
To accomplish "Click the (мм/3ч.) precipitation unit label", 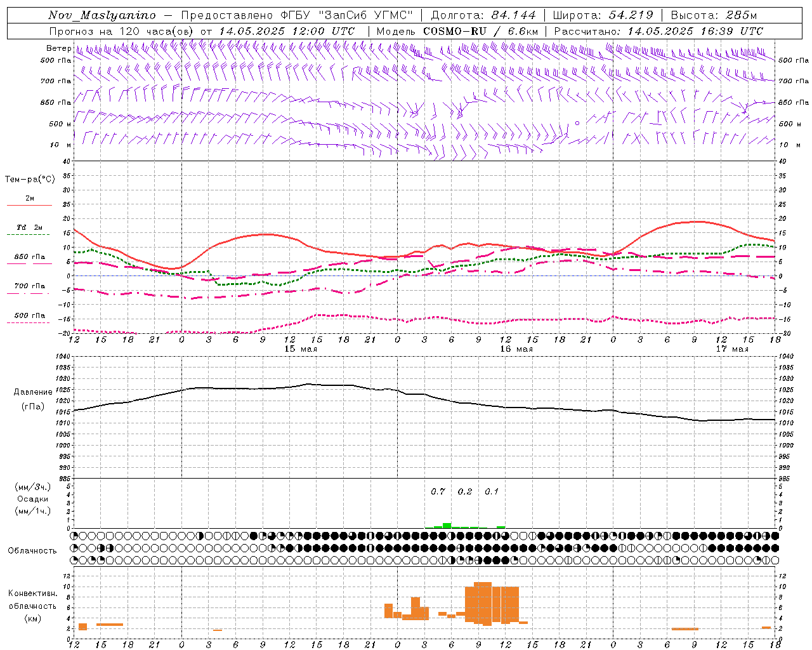I will pyautogui.click(x=33, y=487).
